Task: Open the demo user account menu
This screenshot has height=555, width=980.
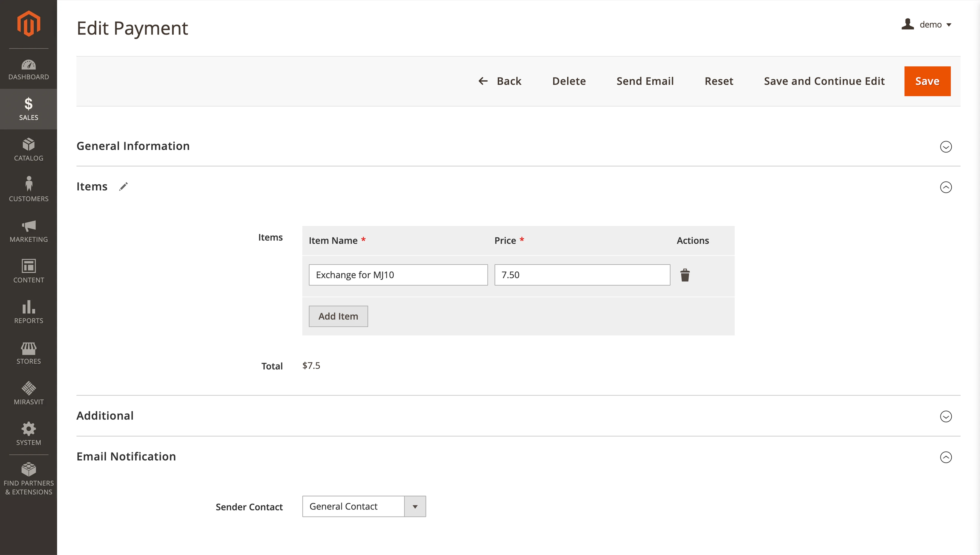Action: point(927,25)
